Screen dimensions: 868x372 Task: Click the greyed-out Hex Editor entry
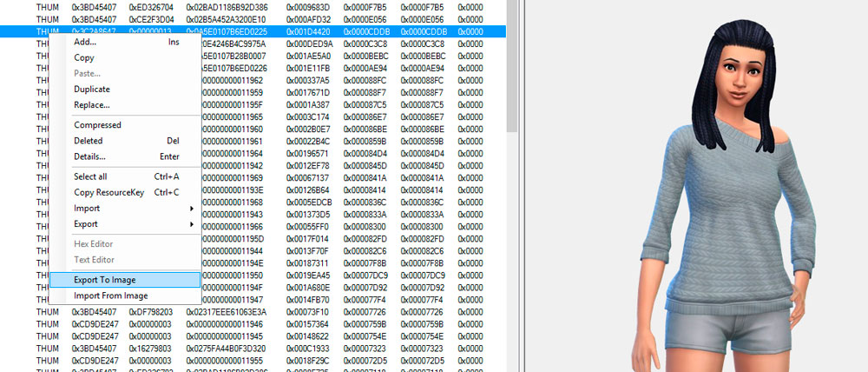pos(94,244)
